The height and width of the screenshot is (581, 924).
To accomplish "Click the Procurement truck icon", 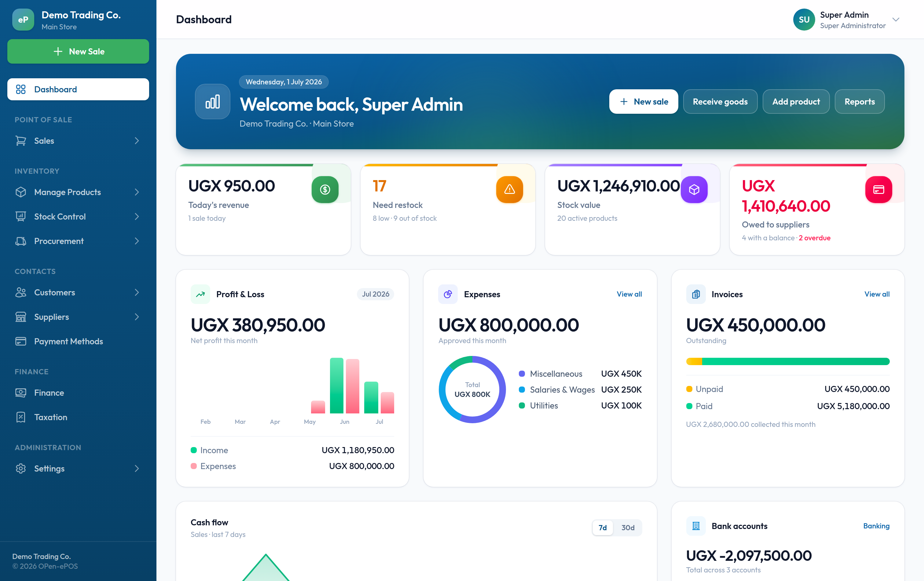I will (21, 241).
